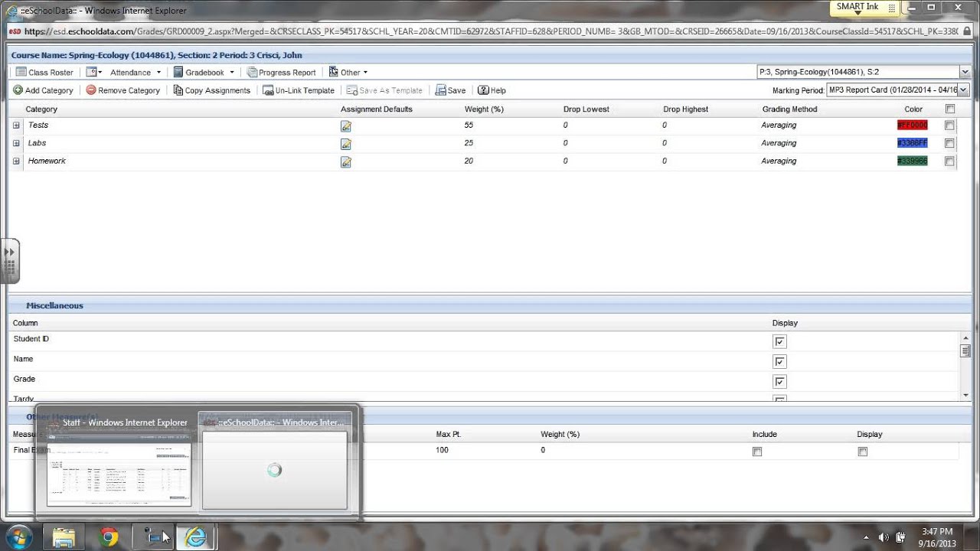Click the Un-Link Template label

[305, 90]
